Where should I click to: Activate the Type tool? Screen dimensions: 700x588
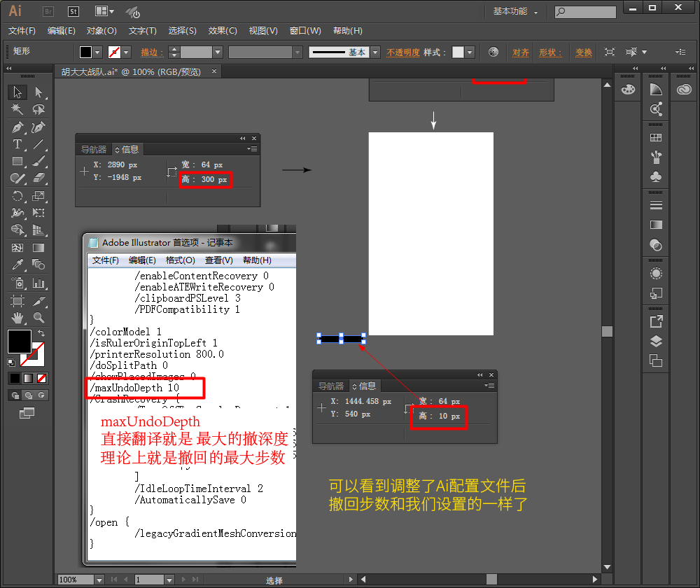[17, 144]
